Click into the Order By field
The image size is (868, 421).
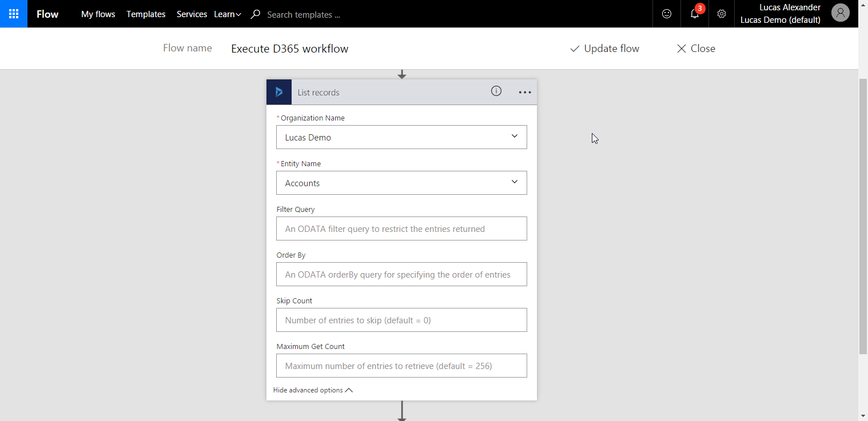(x=401, y=274)
